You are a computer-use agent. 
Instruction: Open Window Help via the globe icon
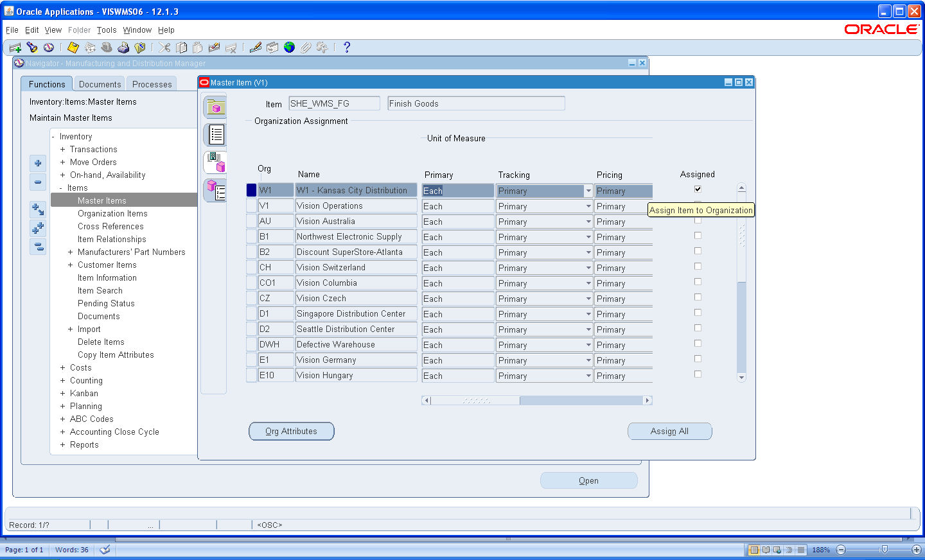(x=288, y=47)
